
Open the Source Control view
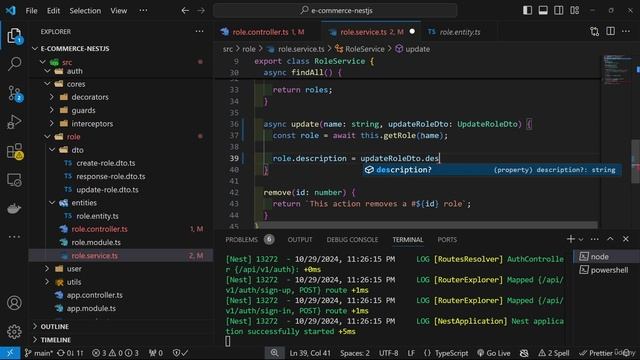pos(14,93)
